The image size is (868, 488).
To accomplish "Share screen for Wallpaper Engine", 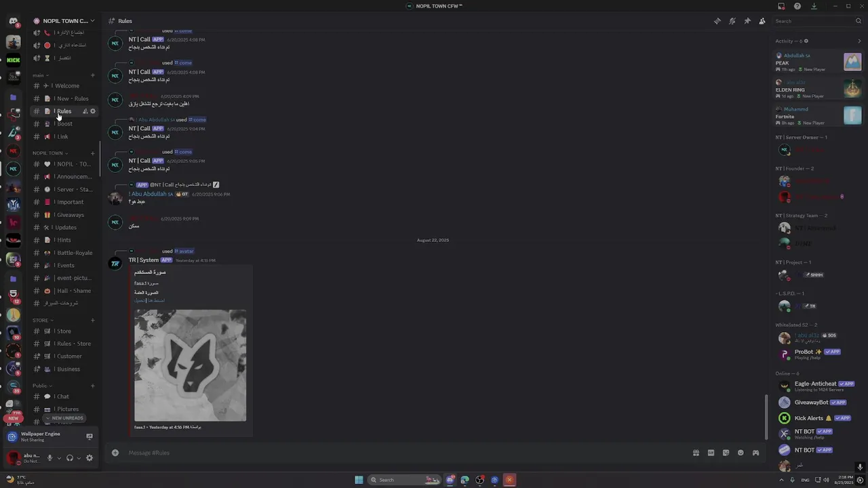I will 89,437.
